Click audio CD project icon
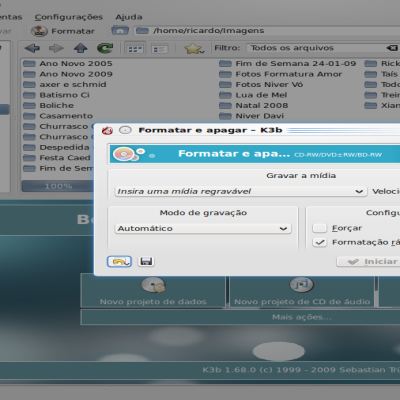 point(301,285)
